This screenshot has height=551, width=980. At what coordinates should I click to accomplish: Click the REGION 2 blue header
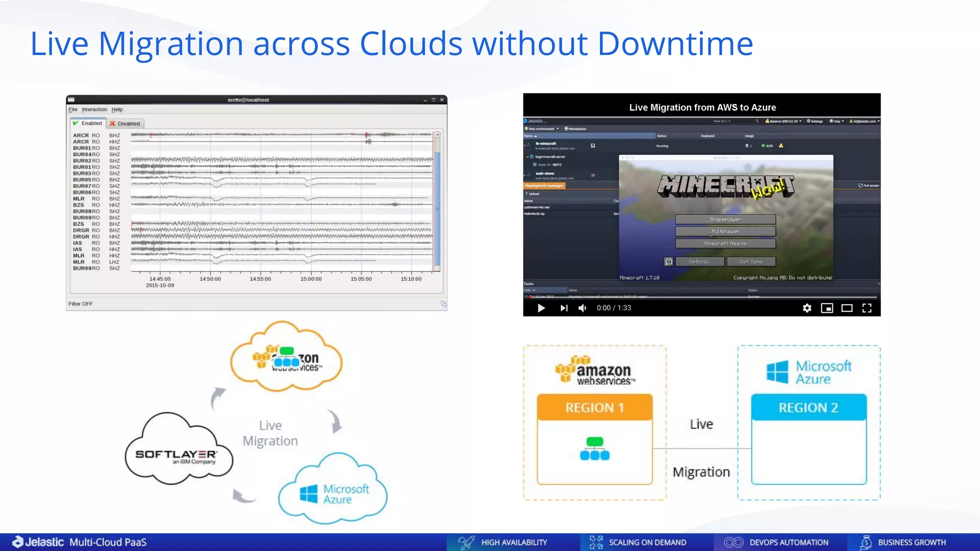[809, 408]
